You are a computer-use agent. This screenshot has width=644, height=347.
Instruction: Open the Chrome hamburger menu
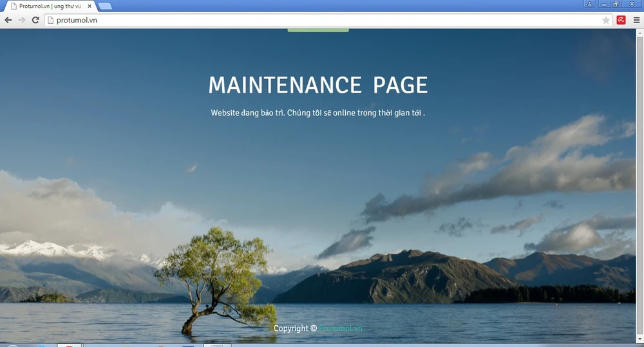(x=636, y=20)
